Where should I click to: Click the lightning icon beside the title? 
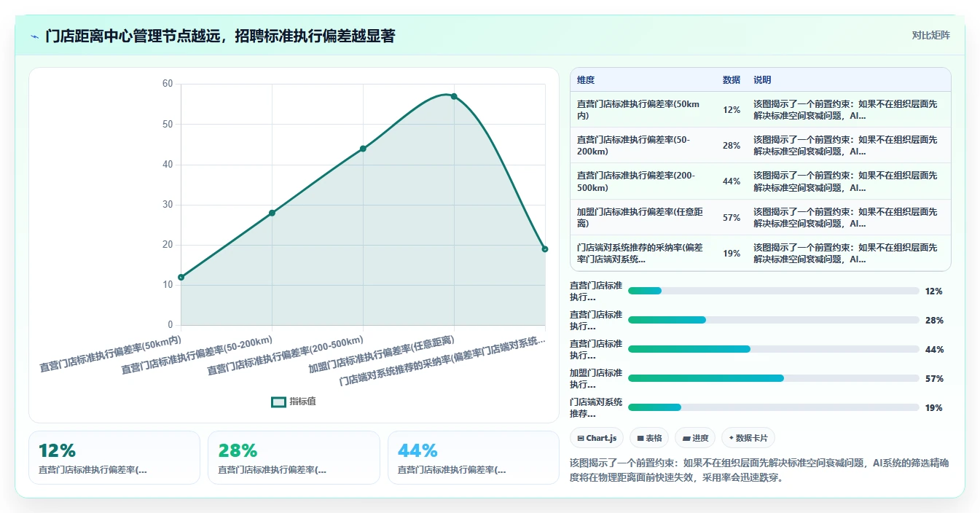click(35, 36)
